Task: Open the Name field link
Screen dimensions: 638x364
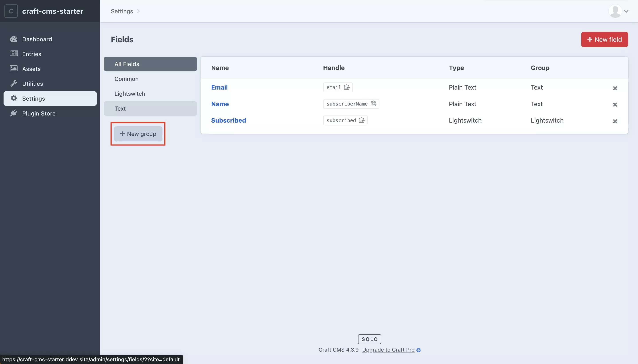Action: 220,104
